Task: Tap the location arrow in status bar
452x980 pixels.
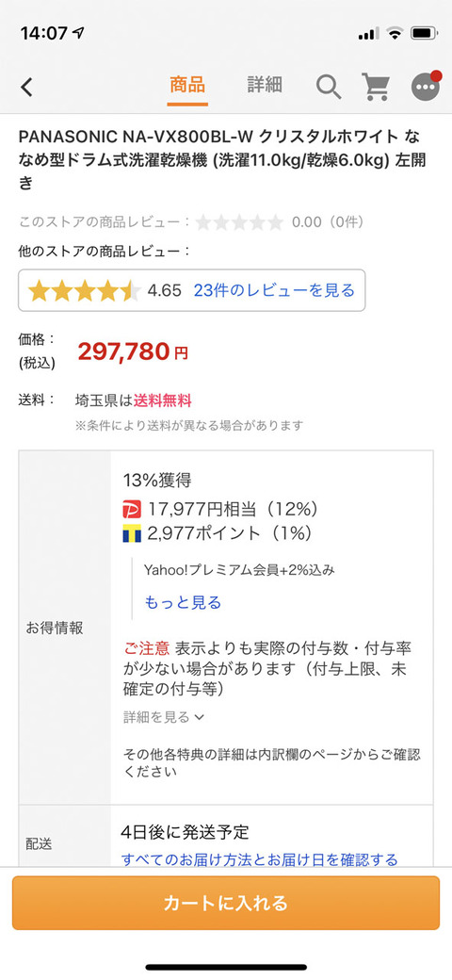Action: [x=79, y=32]
